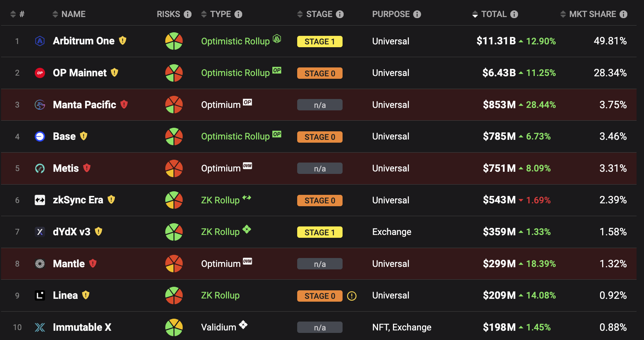
Task: Click the info icon beside RISKS header
Action: pos(188,14)
